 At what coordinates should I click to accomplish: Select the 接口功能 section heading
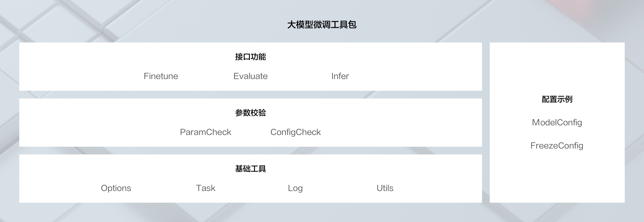250,57
